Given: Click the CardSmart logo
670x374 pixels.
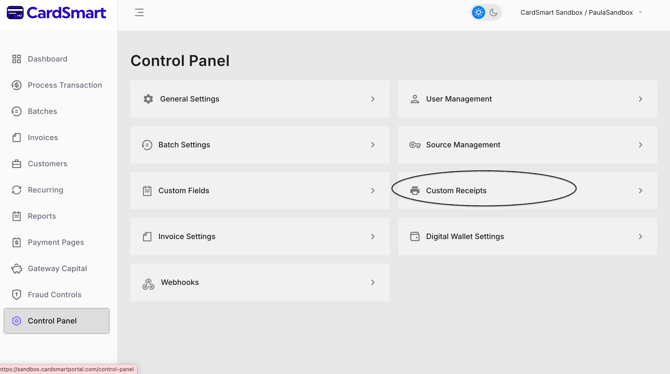Looking at the screenshot, I should tap(56, 13).
